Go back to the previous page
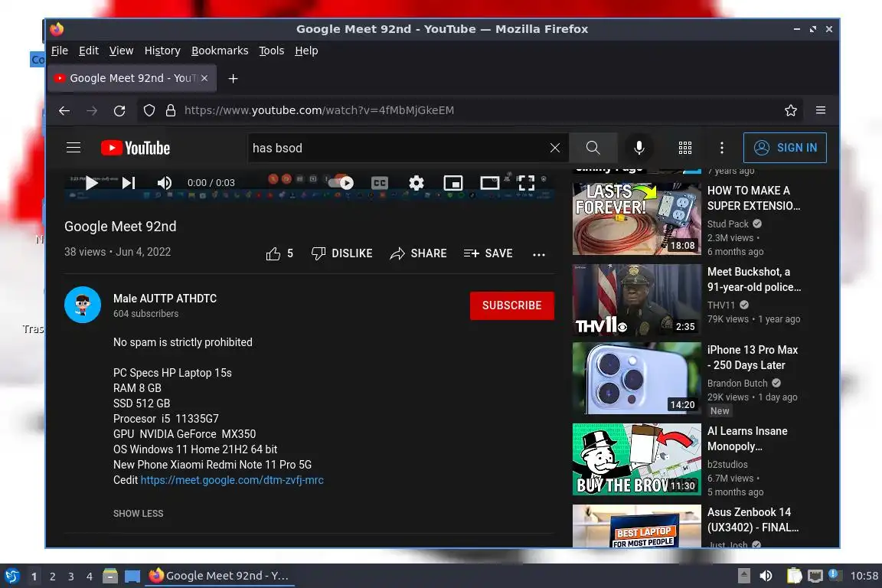The width and height of the screenshot is (882, 588). coord(64,110)
